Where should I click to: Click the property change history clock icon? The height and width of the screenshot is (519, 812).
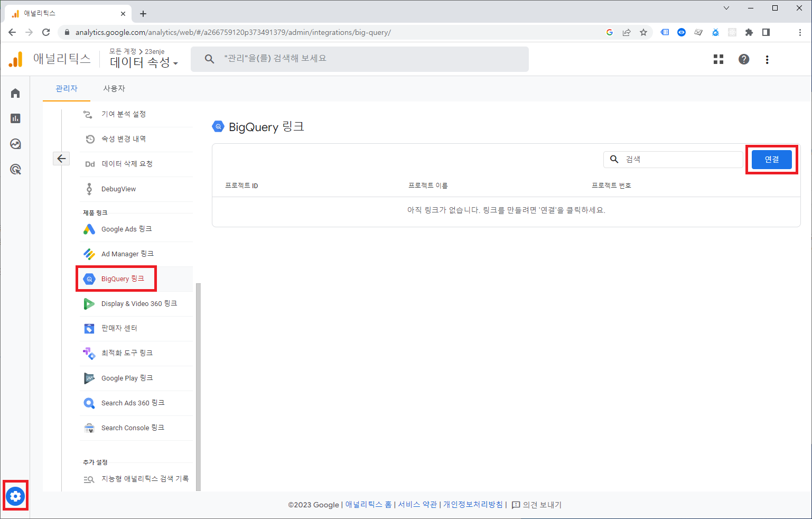pos(90,139)
